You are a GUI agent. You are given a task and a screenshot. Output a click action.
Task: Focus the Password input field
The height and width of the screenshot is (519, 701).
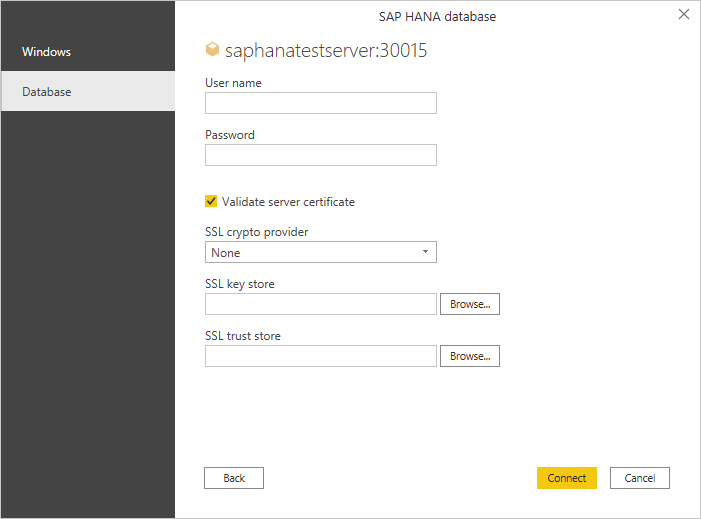tap(321, 155)
